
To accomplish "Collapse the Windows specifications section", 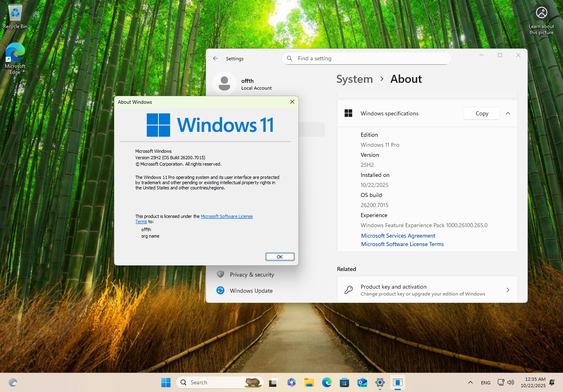I will (508, 113).
